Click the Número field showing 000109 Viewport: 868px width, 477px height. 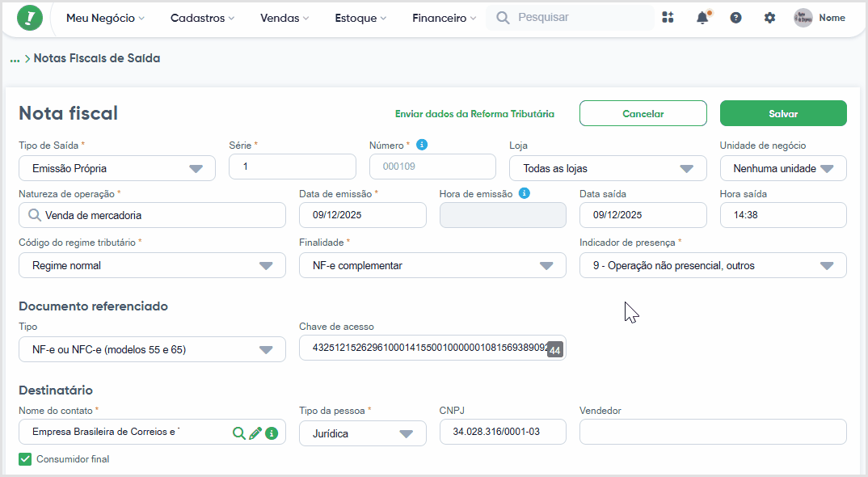pos(432,167)
